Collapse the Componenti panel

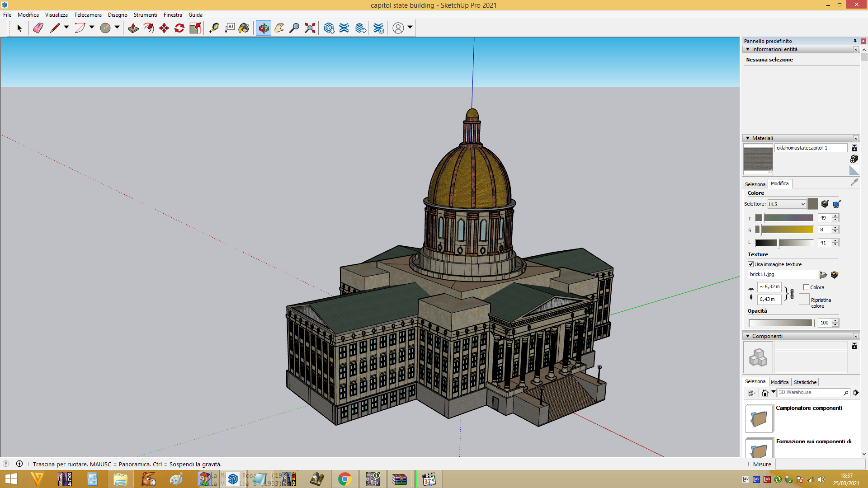(748, 336)
